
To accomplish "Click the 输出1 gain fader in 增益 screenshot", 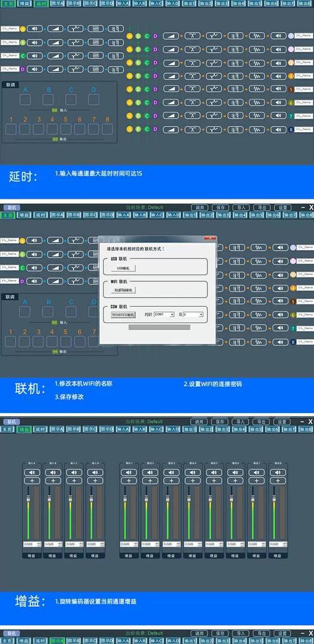I will coord(125,498).
